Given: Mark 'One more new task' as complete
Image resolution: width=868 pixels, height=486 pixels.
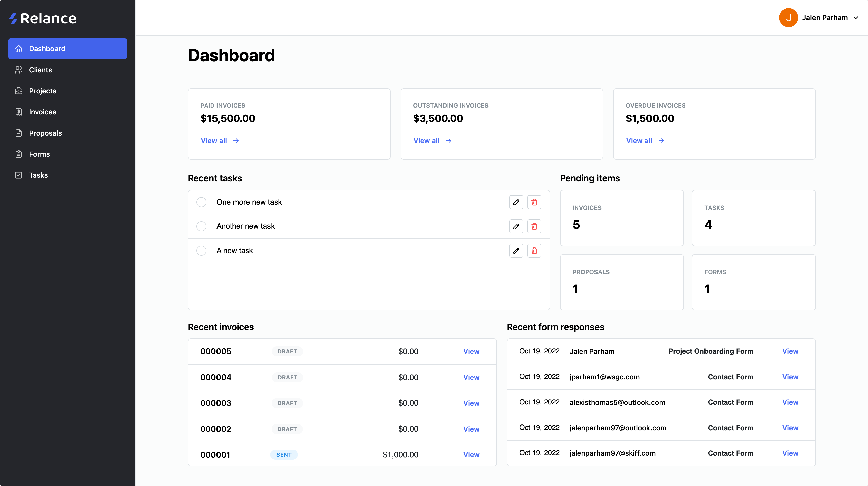Looking at the screenshot, I should click(201, 202).
